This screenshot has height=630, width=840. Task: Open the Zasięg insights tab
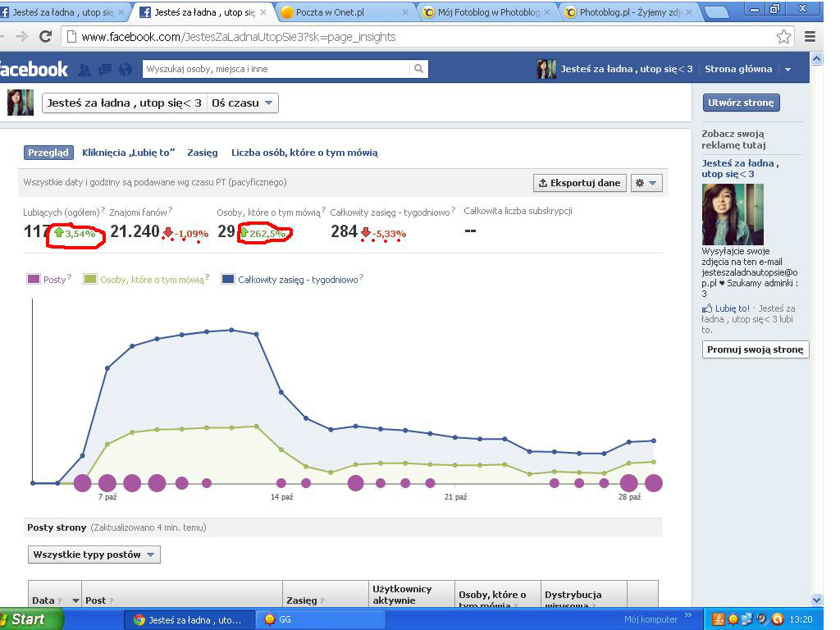click(203, 153)
